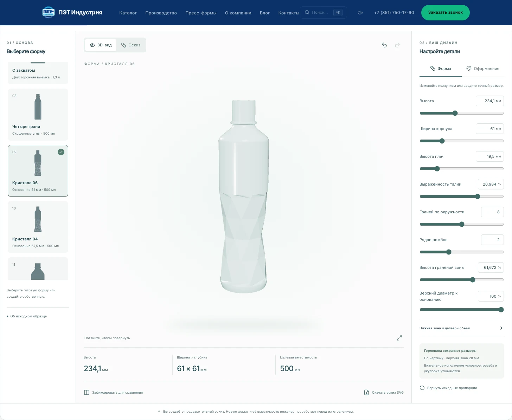
Task: Open Контакты page
Action: [289, 13]
